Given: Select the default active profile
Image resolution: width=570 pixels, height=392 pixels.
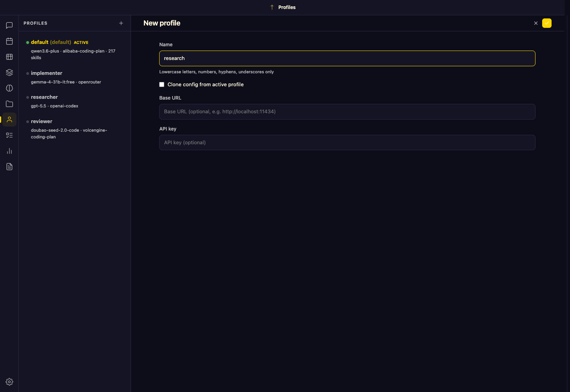Looking at the screenshot, I should pos(74,50).
